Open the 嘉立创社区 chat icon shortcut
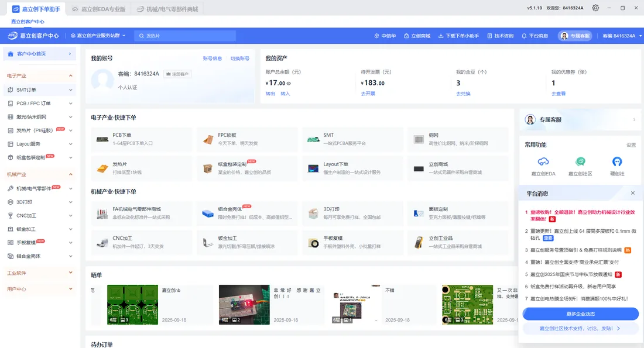Viewport: 644px width, 348px height. click(580, 161)
